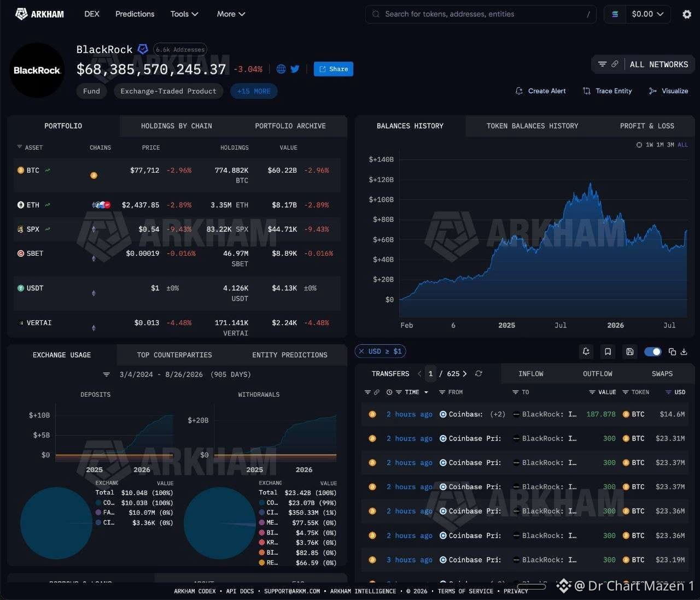Open the Swaps tab

point(662,374)
